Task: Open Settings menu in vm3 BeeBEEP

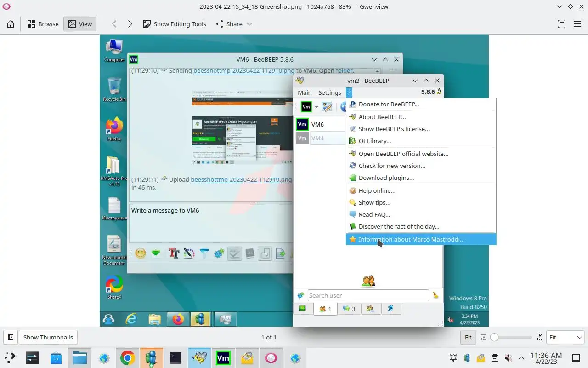Action: pyautogui.click(x=329, y=92)
